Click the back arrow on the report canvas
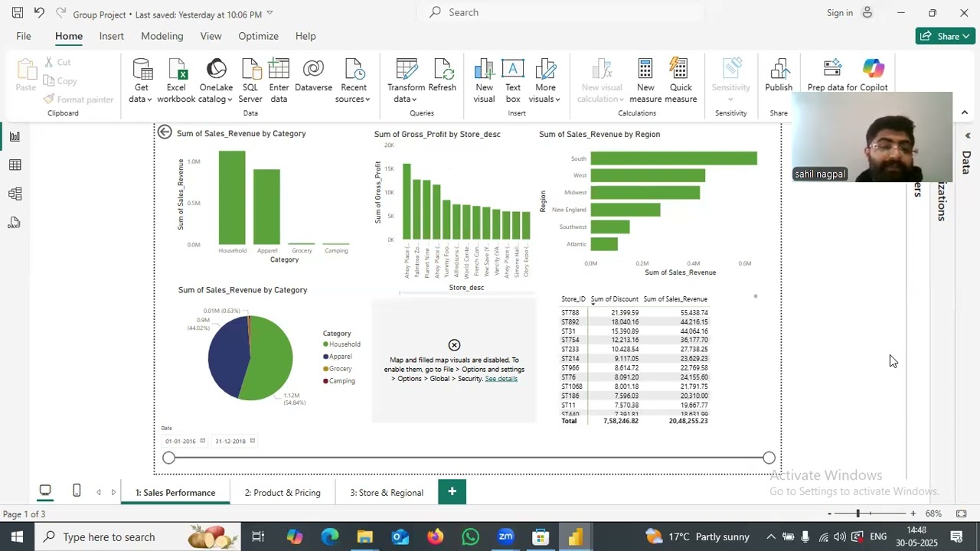Viewport: 980px width, 551px height. tap(165, 132)
